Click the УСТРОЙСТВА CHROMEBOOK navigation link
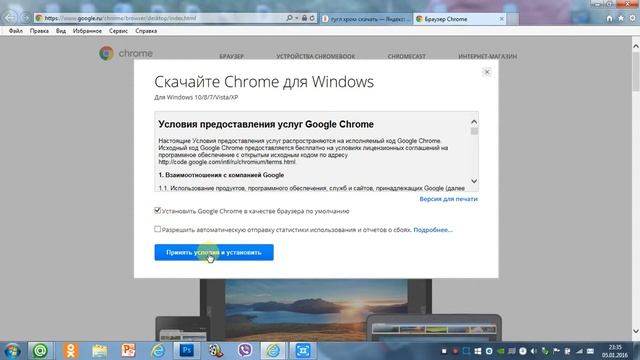The height and width of the screenshot is (360, 640). tap(316, 56)
